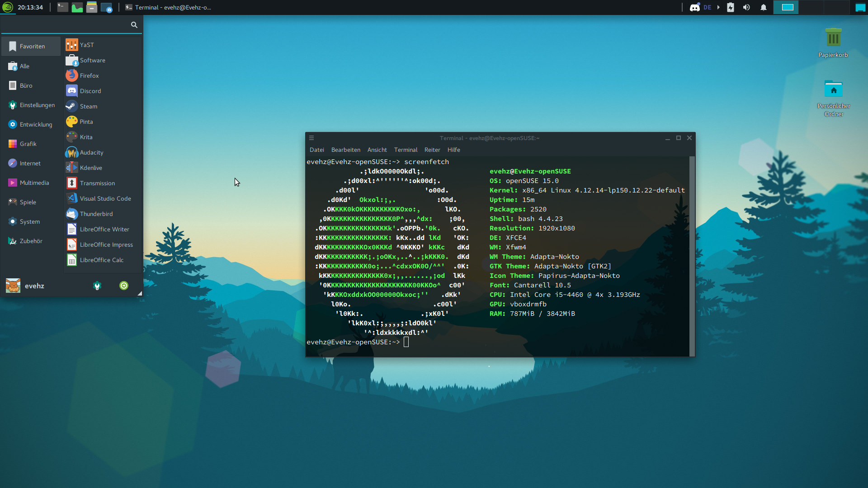868x488 pixels.
Task: Expand the hidden tray icons arrow
Action: coord(718,7)
